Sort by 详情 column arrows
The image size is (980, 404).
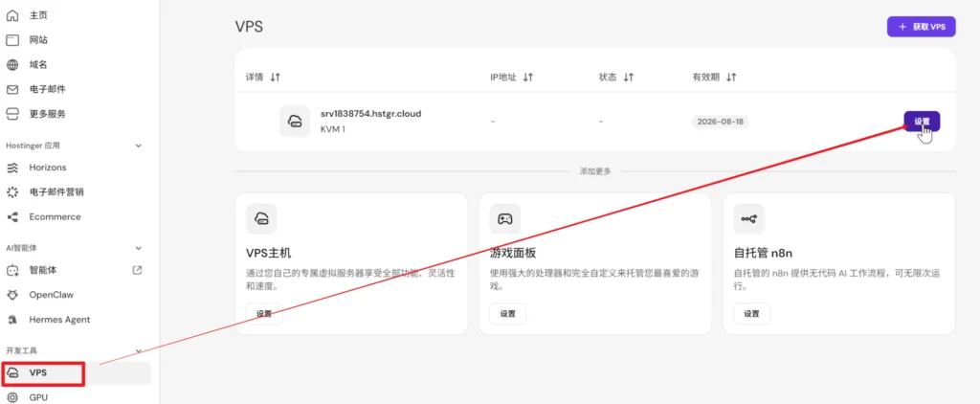tap(275, 78)
